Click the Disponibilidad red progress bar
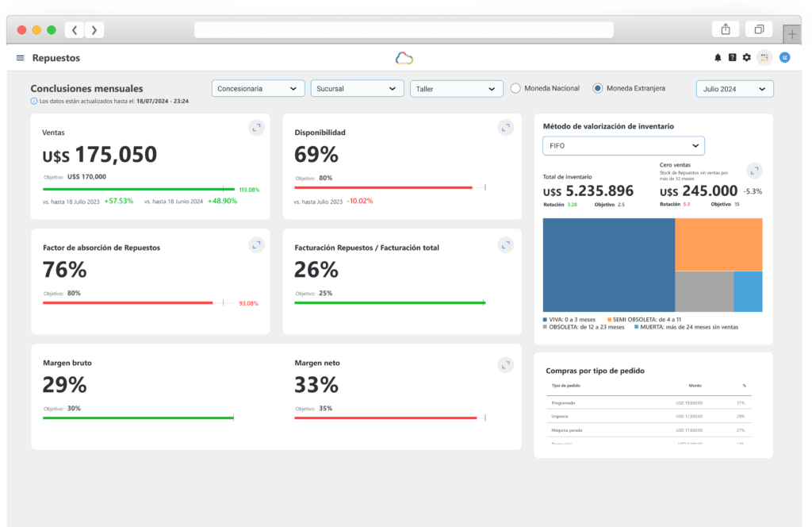Viewport: 812px width, 527px height. point(383,187)
